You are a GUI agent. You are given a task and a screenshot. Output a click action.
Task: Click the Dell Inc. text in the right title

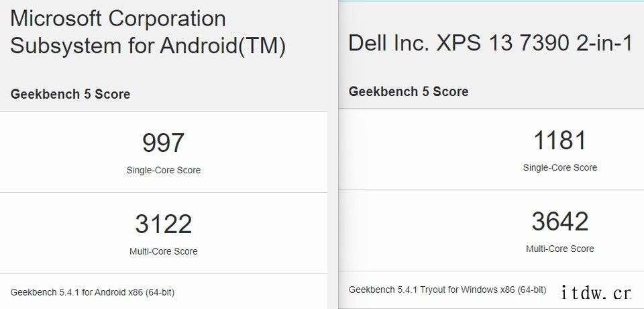388,43
